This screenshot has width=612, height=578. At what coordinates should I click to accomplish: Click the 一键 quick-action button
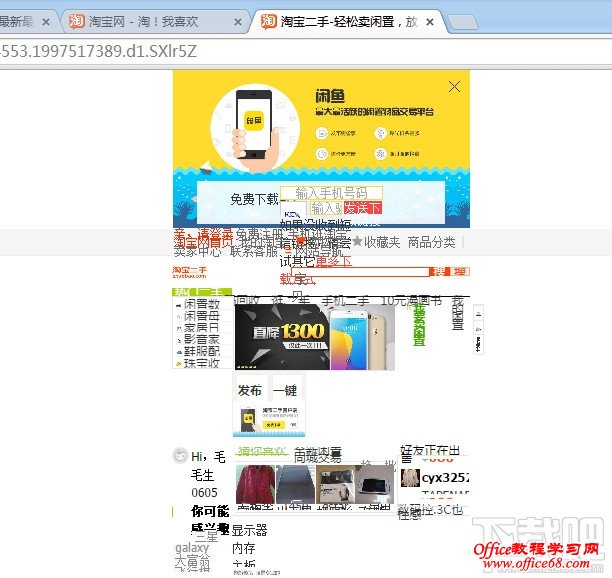point(285,390)
